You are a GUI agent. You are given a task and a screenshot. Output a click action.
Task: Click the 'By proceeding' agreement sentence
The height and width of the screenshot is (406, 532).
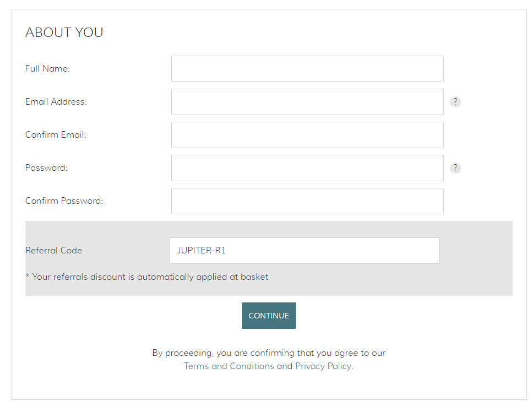269,353
